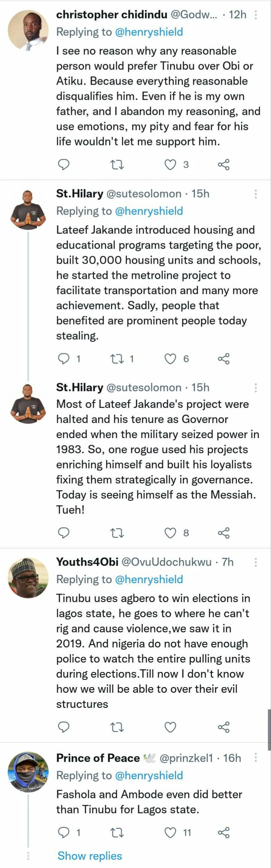Retweet Prince of Peace's Fashola tweet
Screen dimensions: 271x868
tap(117, 832)
